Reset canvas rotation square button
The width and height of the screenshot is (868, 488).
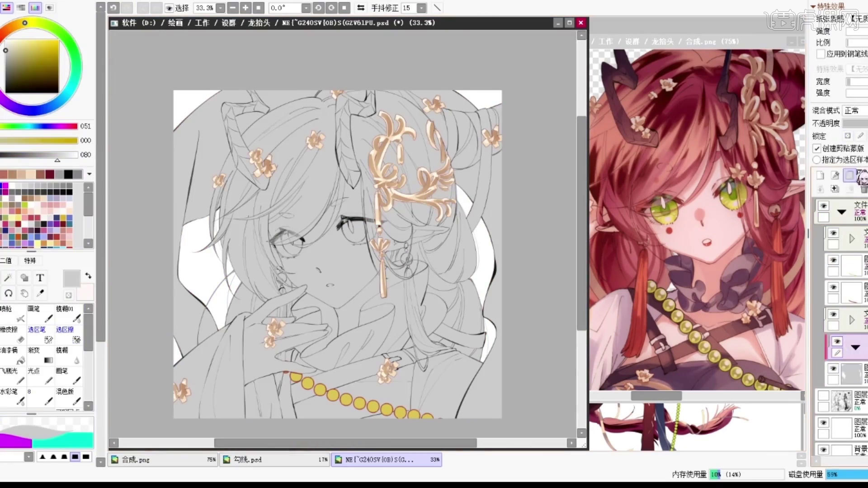tap(344, 8)
